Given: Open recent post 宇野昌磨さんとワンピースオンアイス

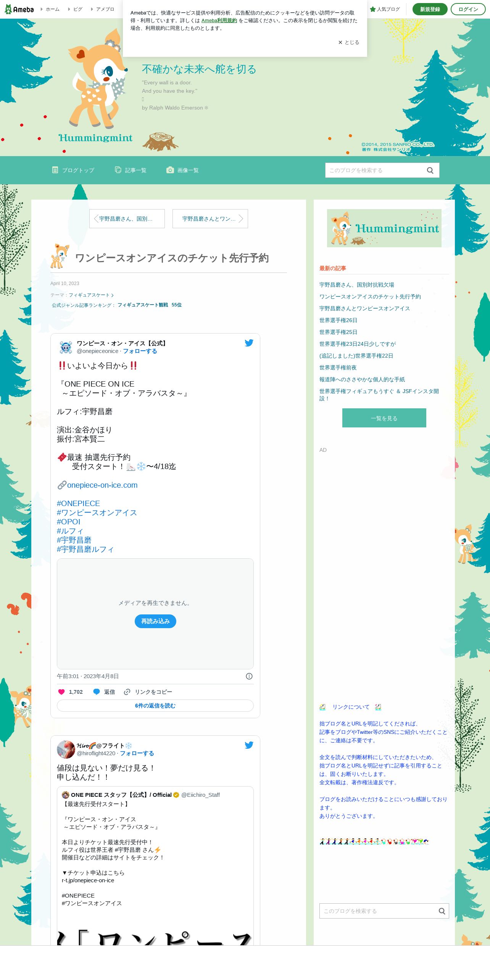Looking at the screenshot, I should pos(365,308).
